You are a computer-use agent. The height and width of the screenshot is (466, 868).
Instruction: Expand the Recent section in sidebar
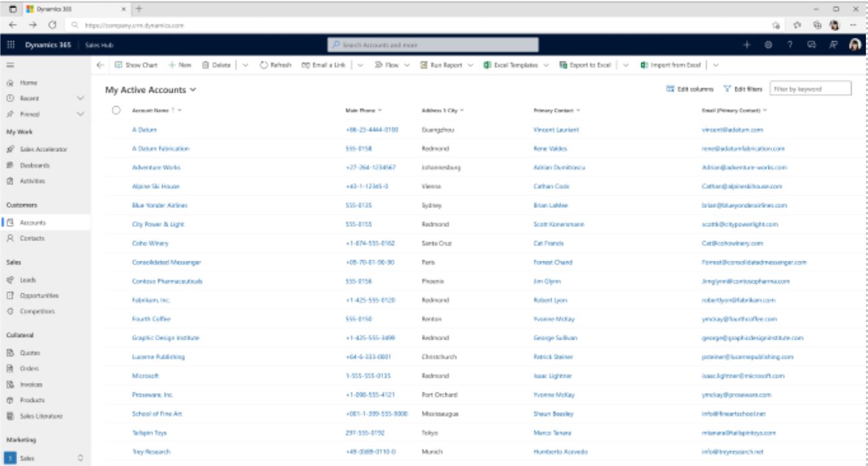point(80,99)
